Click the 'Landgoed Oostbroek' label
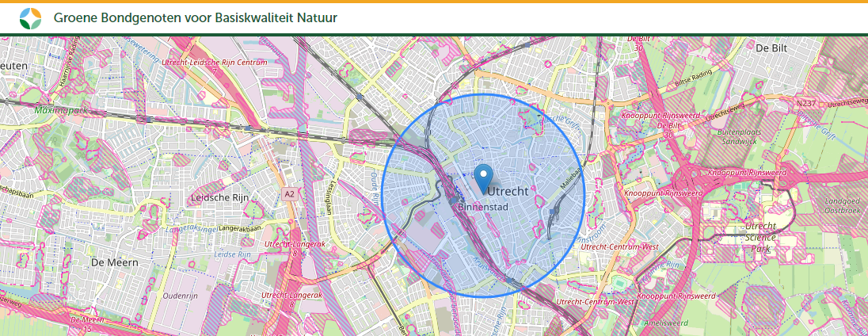This screenshot has height=336, width=868. 841,206
